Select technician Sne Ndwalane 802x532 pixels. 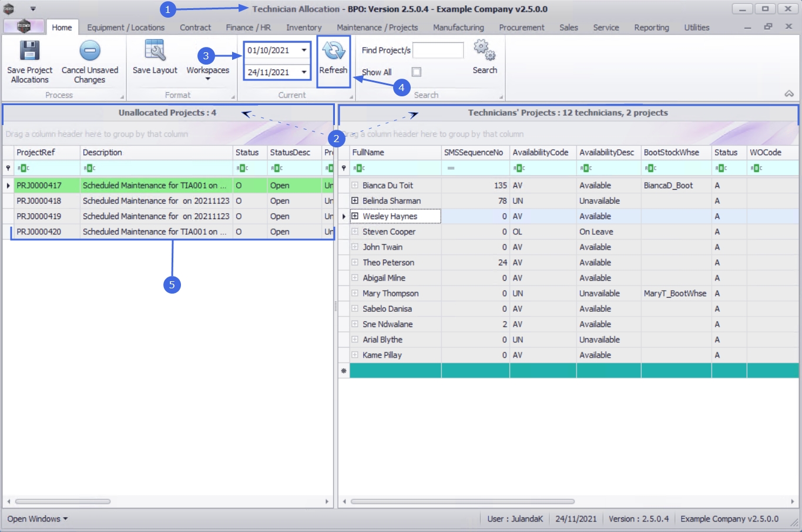point(388,324)
